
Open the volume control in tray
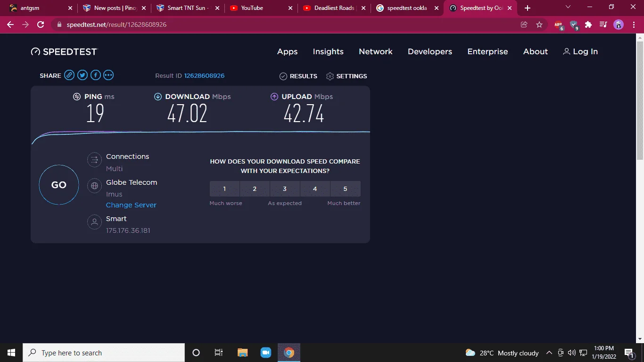tap(572, 353)
